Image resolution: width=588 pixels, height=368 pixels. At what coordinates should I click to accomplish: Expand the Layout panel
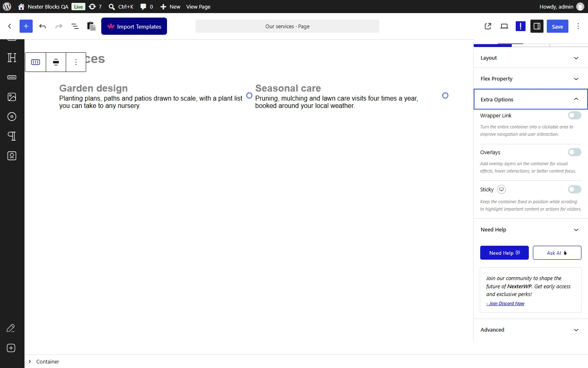[x=530, y=58]
